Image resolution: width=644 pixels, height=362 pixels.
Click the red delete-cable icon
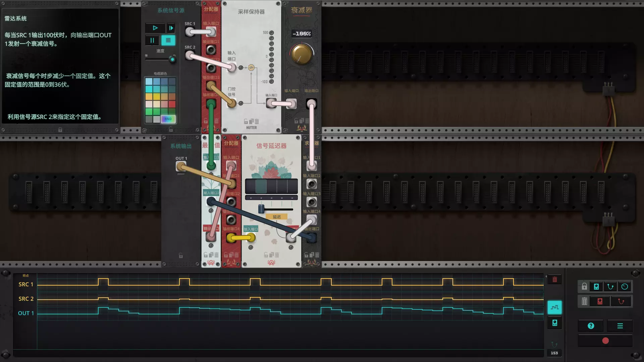(621, 301)
